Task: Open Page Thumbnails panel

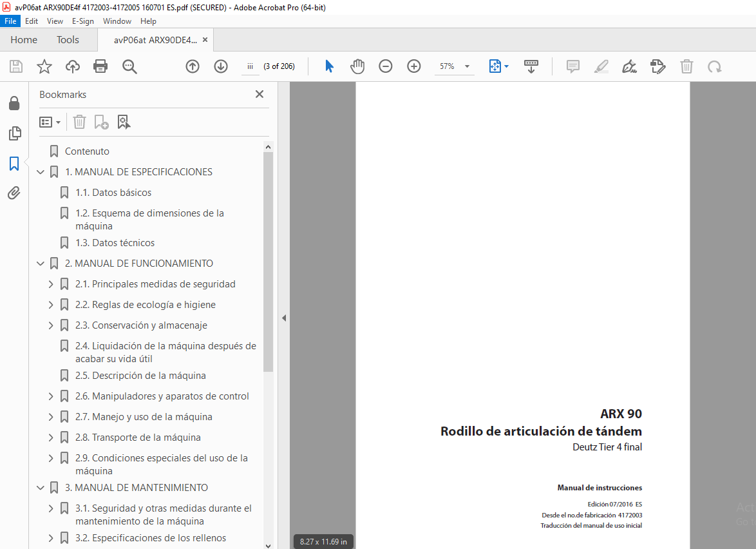Action: [x=14, y=133]
